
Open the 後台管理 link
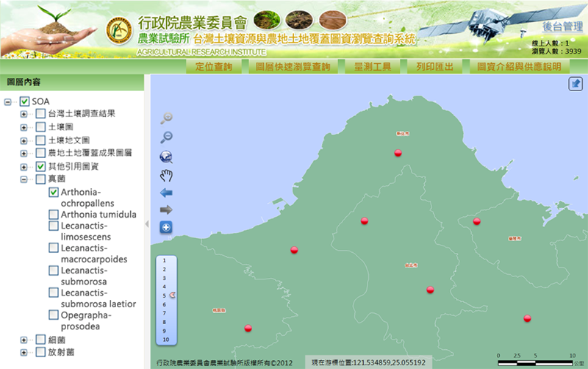coord(562,26)
